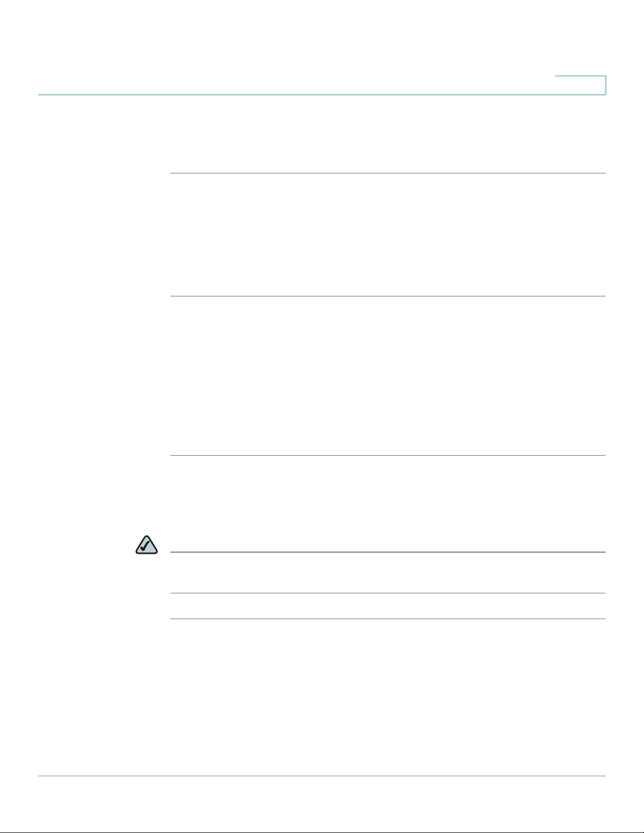The width and height of the screenshot is (644, 833).
Task: Click the gray footer rule near page bottom
Action: click(x=322, y=776)
